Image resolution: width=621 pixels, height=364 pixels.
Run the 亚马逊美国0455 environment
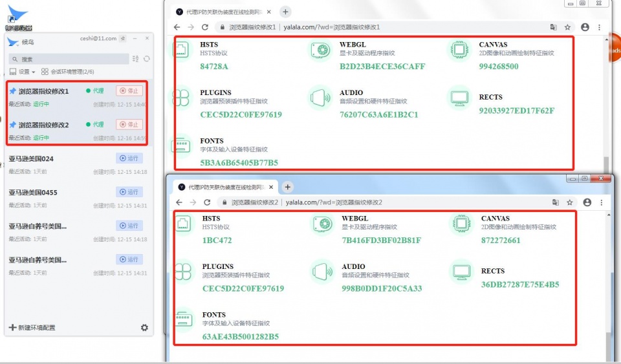(x=129, y=192)
